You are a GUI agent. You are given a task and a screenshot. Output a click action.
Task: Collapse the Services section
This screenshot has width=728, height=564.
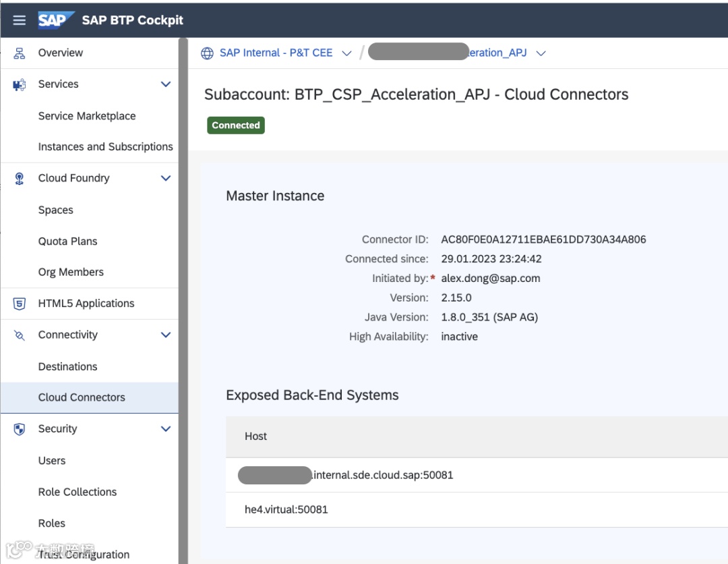(x=166, y=84)
